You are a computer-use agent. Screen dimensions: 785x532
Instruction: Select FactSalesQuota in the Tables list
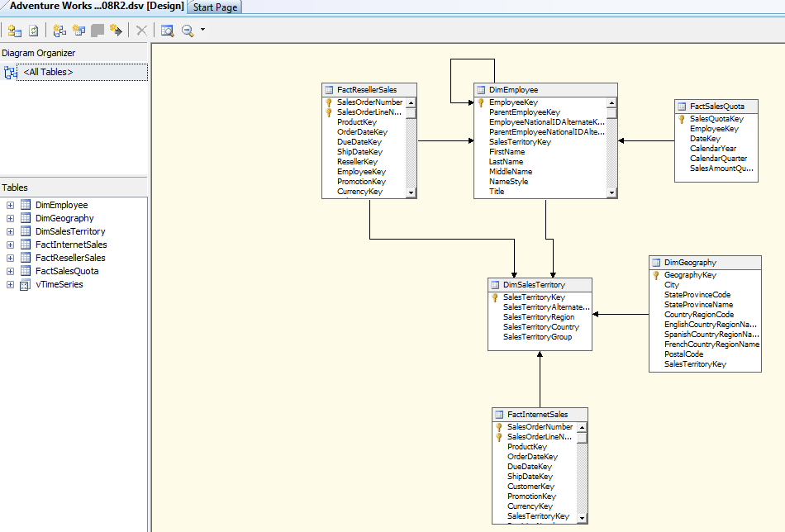pyautogui.click(x=67, y=271)
